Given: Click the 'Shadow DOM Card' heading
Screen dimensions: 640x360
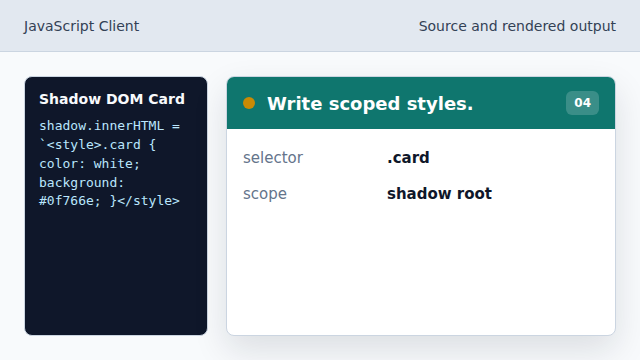Looking at the screenshot, I should [x=112, y=99].
